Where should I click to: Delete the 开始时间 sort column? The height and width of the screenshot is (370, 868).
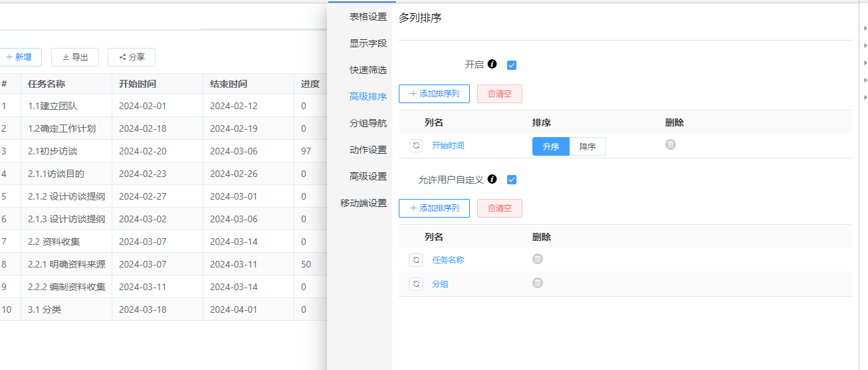click(671, 144)
